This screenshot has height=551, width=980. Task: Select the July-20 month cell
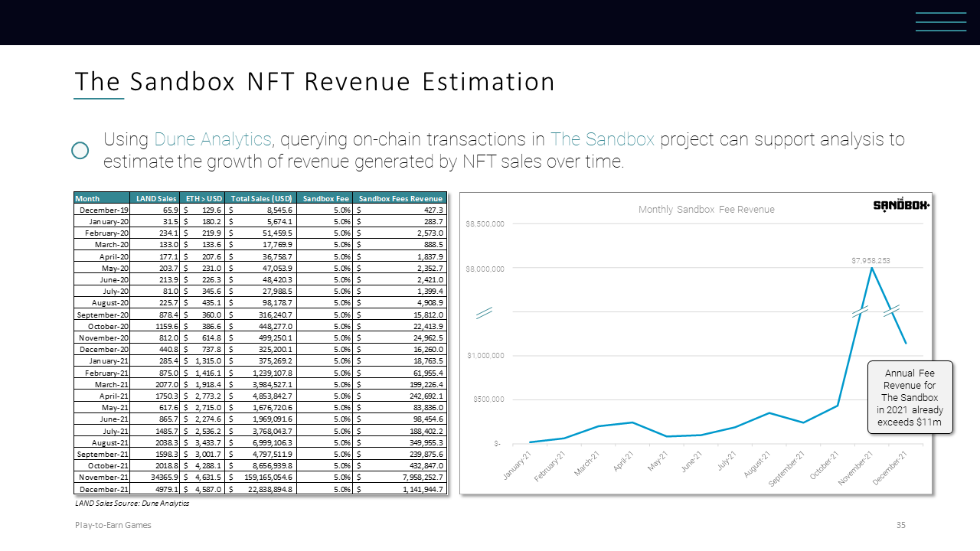pyautogui.click(x=101, y=291)
